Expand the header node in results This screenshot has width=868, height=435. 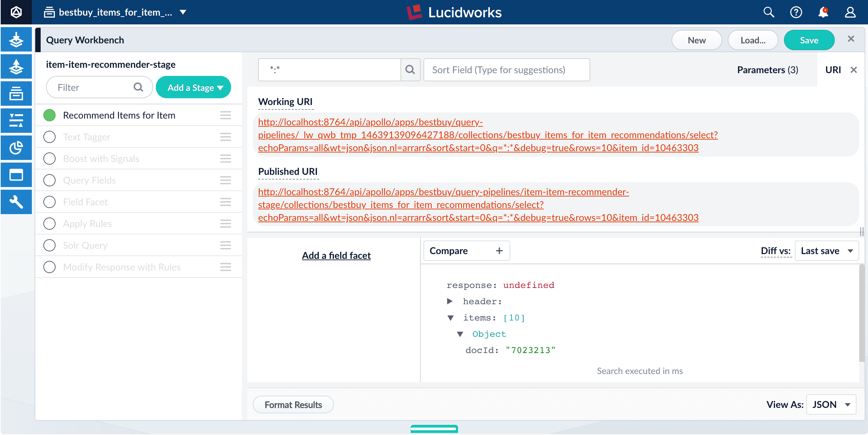pyautogui.click(x=450, y=301)
